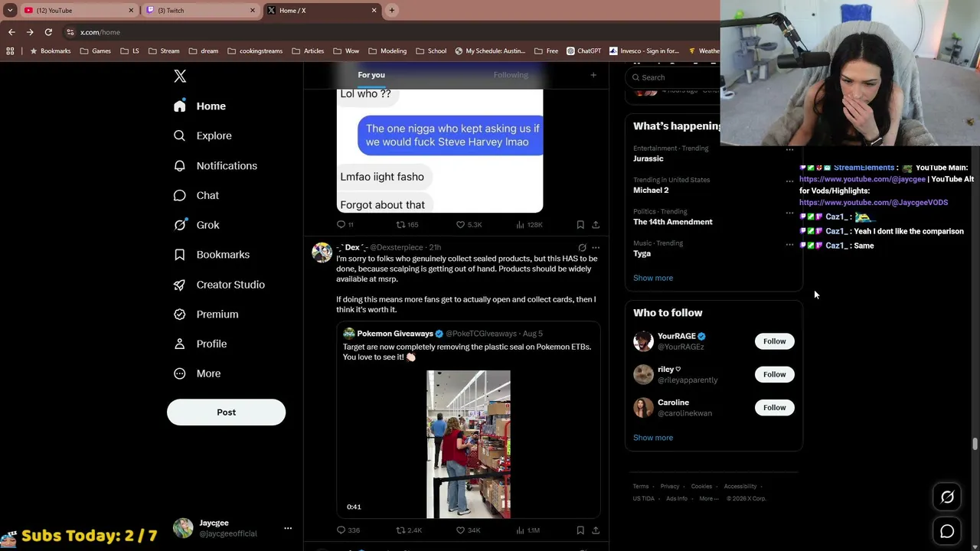The width and height of the screenshot is (980, 551).
Task: Open Grok actions on Dex's post
Action: (x=582, y=247)
